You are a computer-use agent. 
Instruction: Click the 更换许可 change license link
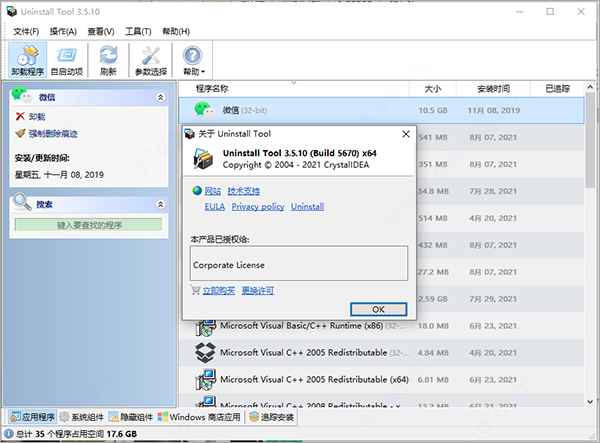coord(258,291)
